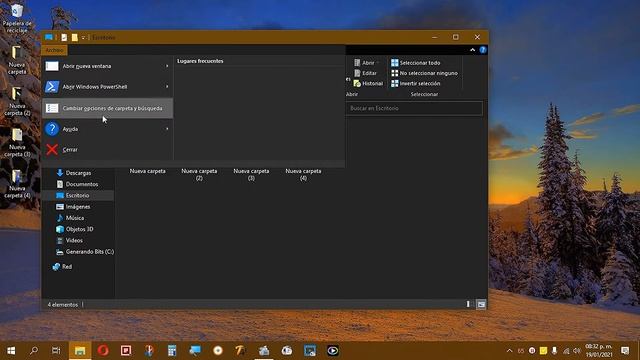
Task: Open taskbar search magnifier
Action: [x=34, y=351]
